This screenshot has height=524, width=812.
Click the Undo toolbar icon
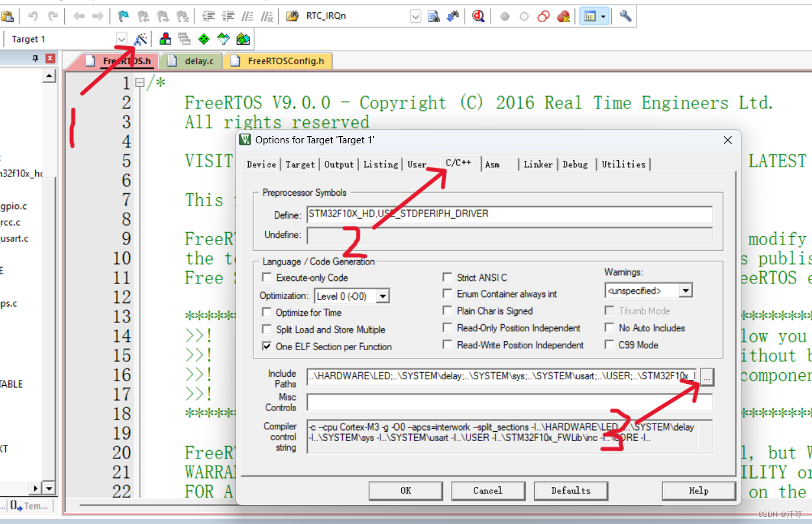(x=32, y=16)
